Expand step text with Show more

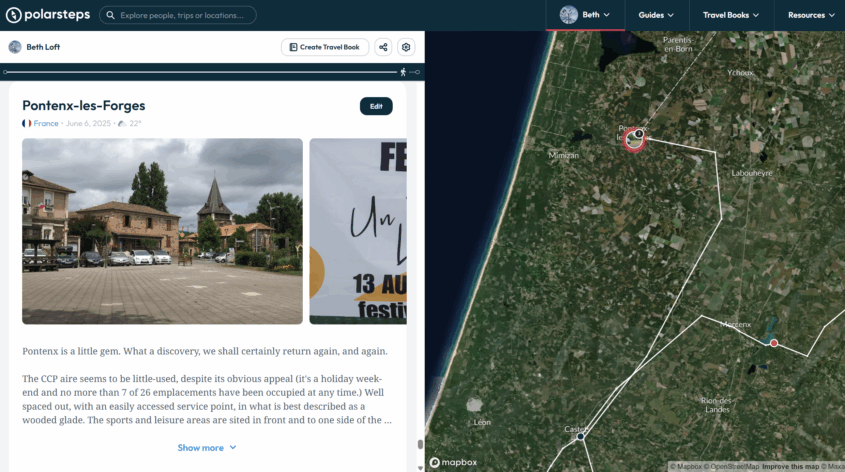pyautogui.click(x=207, y=448)
